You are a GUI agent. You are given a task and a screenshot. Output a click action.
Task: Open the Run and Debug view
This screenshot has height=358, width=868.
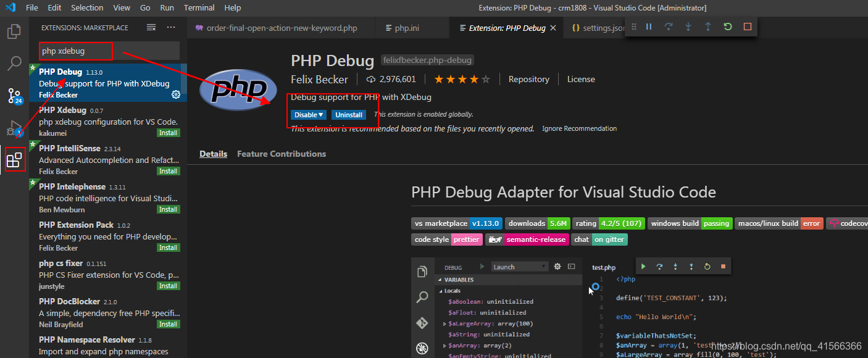pos(14,128)
